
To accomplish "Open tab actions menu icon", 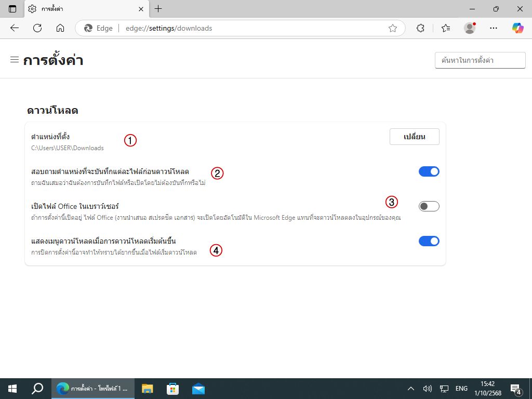I will point(12,9).
